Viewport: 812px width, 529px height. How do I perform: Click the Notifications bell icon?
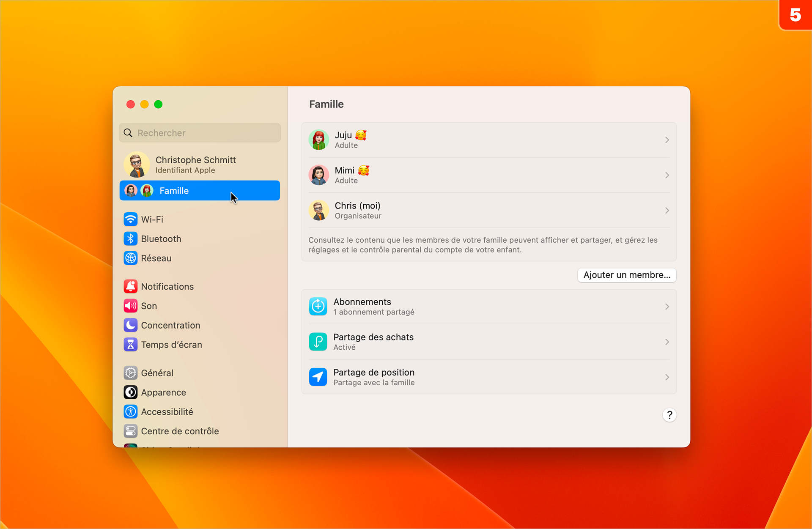tap(130, 286)
